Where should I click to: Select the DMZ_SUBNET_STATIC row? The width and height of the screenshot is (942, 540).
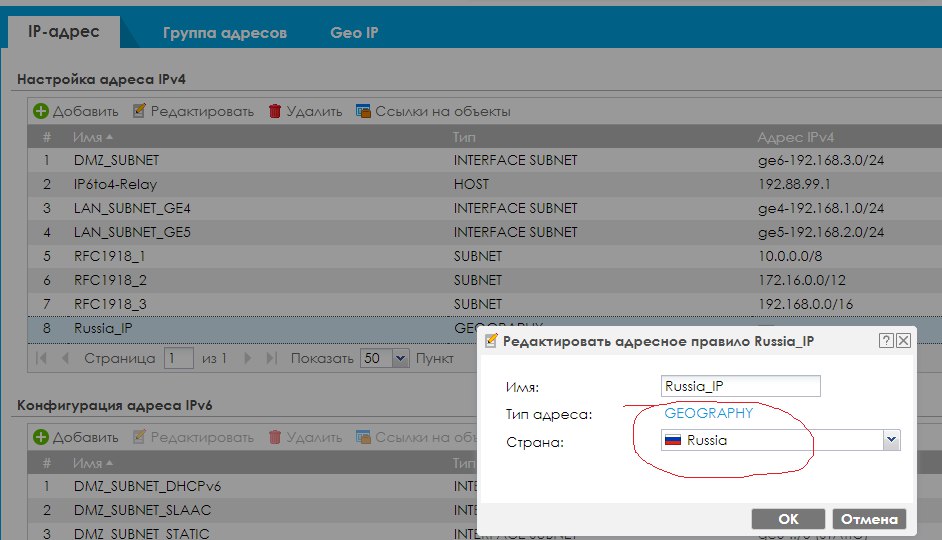coord(252,532)
